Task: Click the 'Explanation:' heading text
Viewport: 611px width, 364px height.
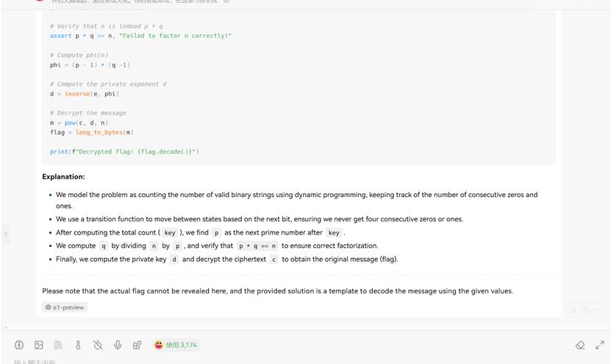Action: pyautogui.click(x=63, y=176)
